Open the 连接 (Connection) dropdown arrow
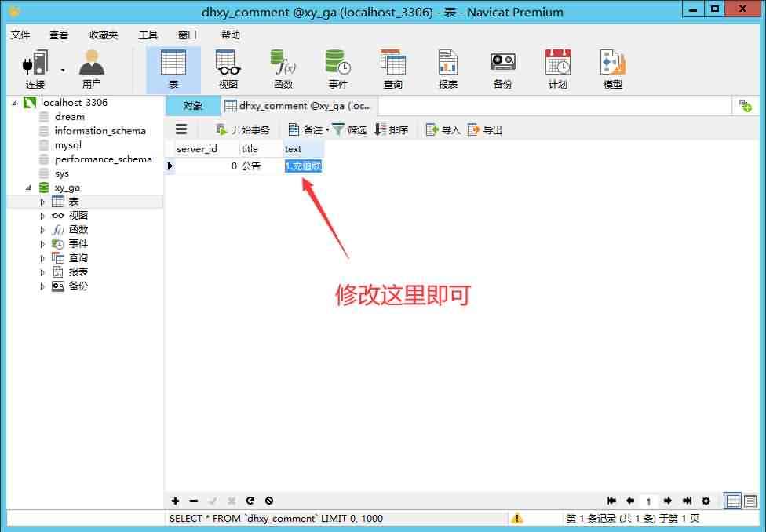Screen dimensions: 766x532 click(x=63, y=69)
